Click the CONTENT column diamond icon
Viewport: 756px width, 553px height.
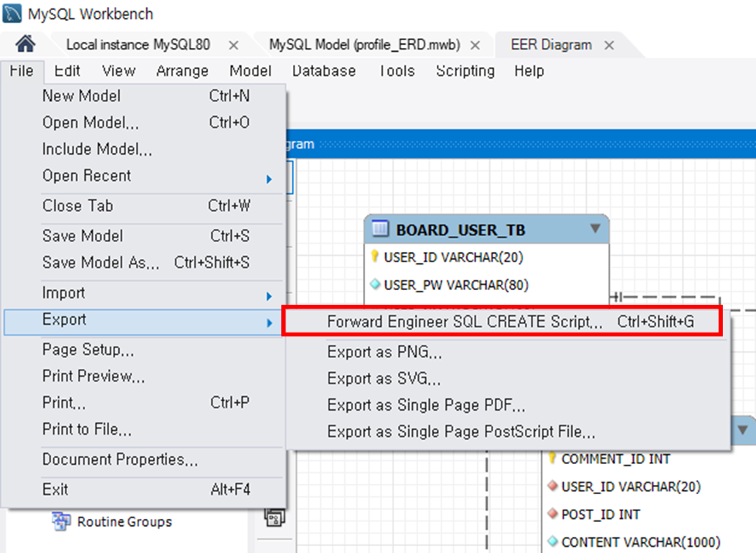[553, 541]
